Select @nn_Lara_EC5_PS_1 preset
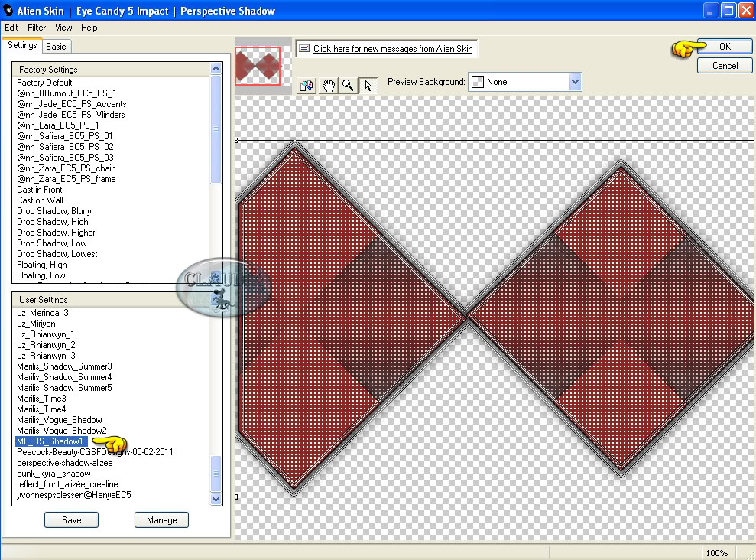Image resolution: width=756 pixels, height=560 pixels. point(58,125)
